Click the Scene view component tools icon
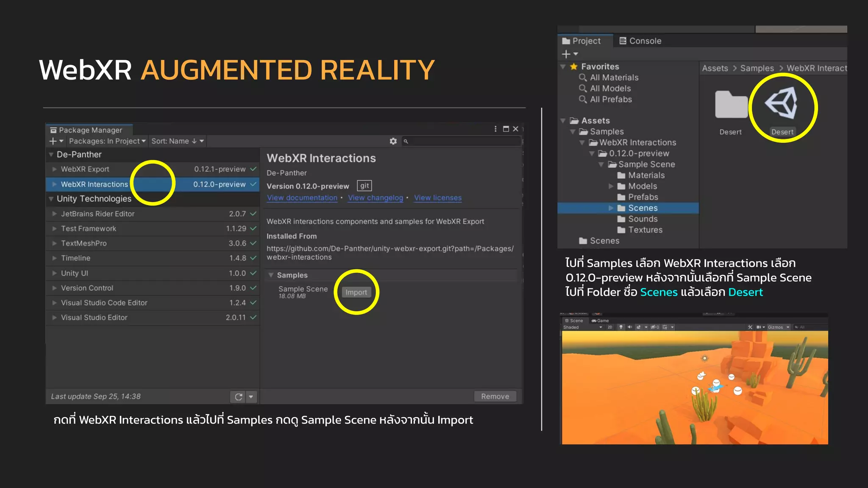This screenshot has height=488, width=868. [x=750, y=327]
